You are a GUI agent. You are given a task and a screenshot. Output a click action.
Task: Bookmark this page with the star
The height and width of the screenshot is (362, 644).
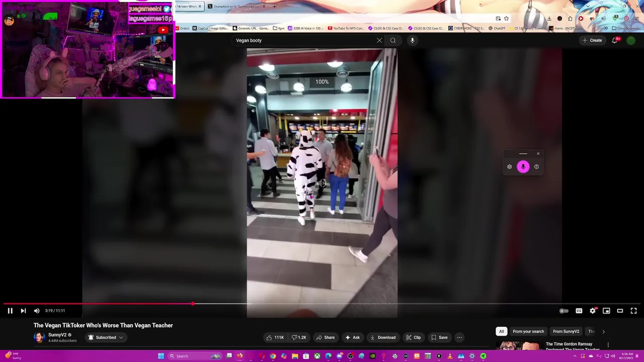(x=507, y=19)
